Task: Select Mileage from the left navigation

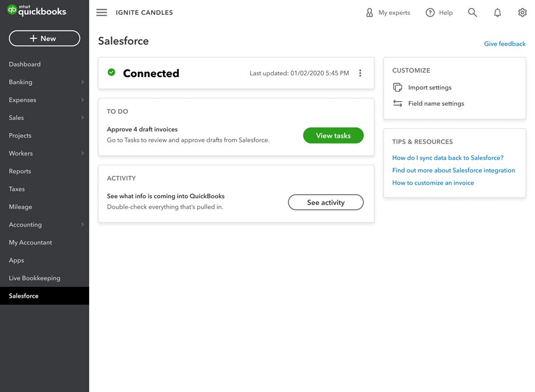Action: coord(21,207)
